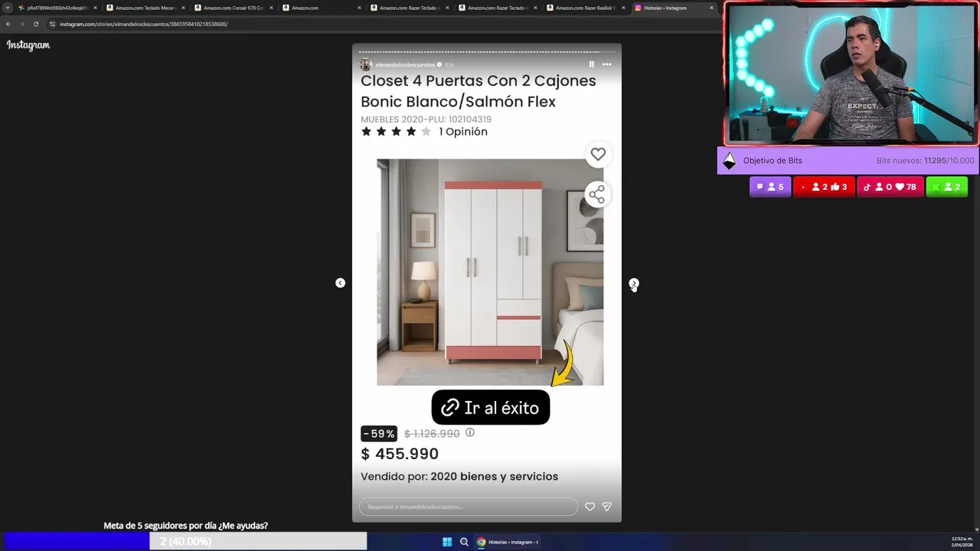
Task: Advance to the next story
Action: 634,283
